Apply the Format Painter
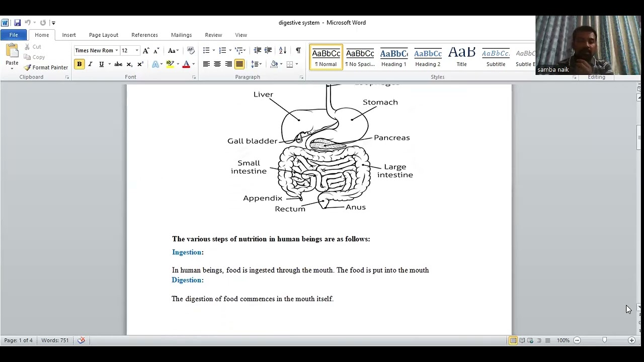The width and height of the screenshot is (644, 362). pos(46,67)
